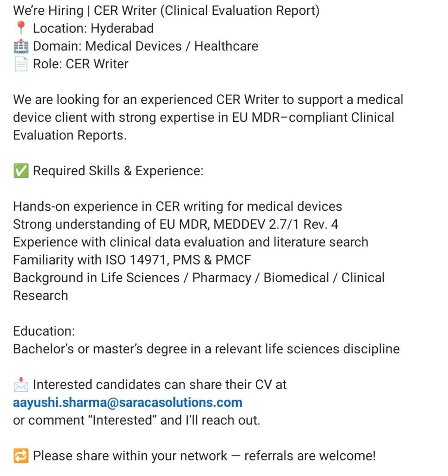The width and height of the screenshot is (448, 476).
Task: Click the hospital emoji beside Domain
Action: [21, 46]
